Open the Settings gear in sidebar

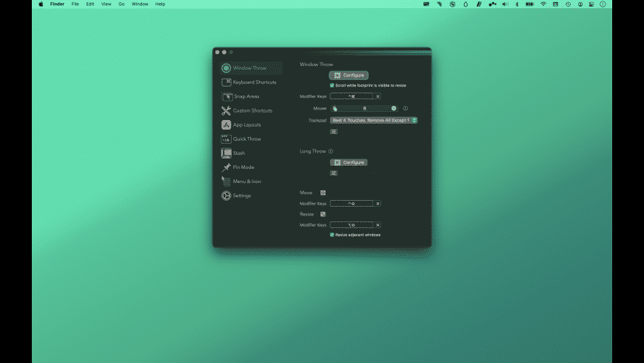click(x=227, y=196)
